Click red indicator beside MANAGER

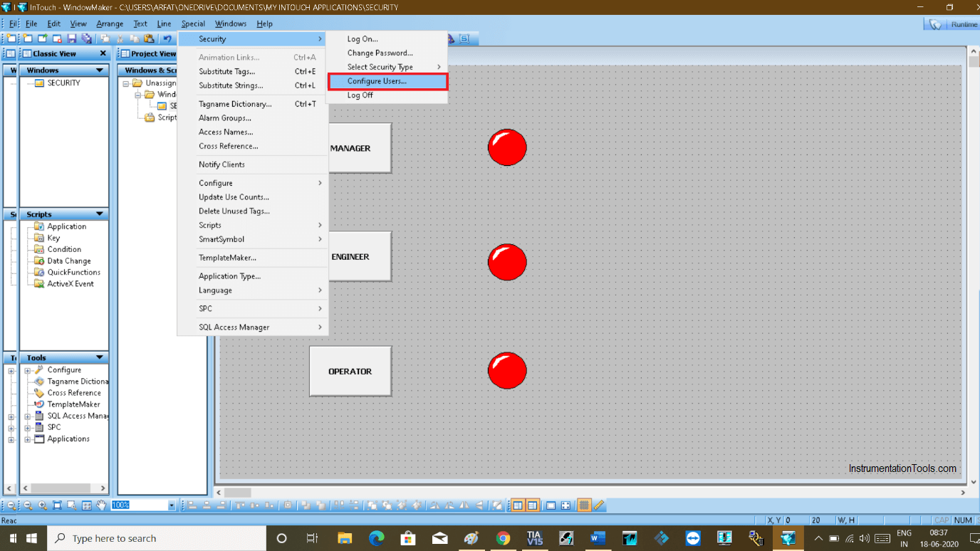tap(507, 147)
